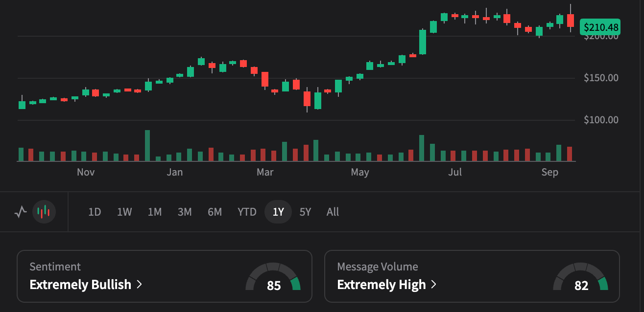This screenshot has height=312, width=644.
Task: Click the last red candlestick by price tag
Action: click(x=571, y=20)
